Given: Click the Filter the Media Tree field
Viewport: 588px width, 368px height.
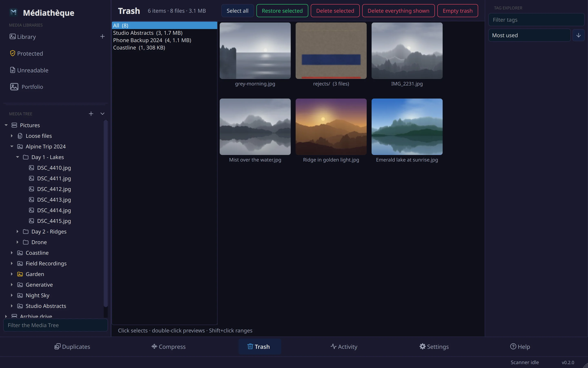Looking at the screenshot, I should (55, 325).
